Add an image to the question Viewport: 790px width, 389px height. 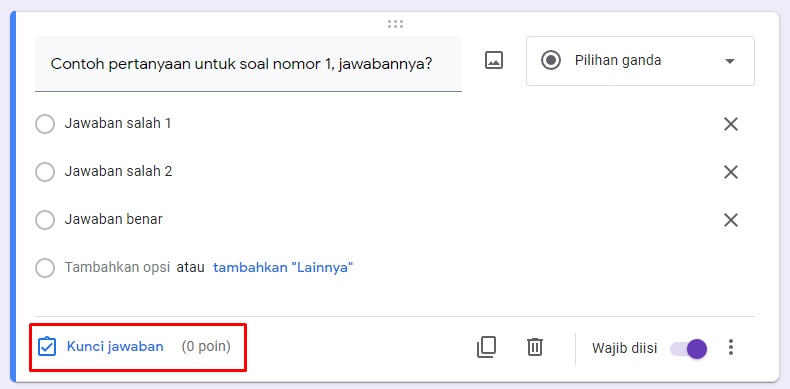494,60
